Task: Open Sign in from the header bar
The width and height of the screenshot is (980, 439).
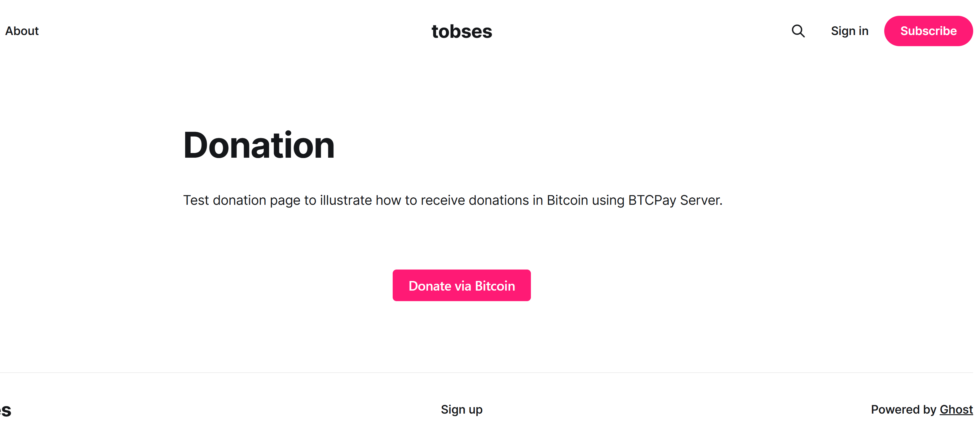Action: click(x=850, y=31)
